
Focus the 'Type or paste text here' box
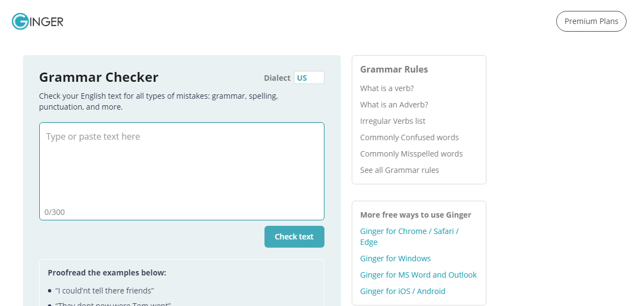point(182,164)
